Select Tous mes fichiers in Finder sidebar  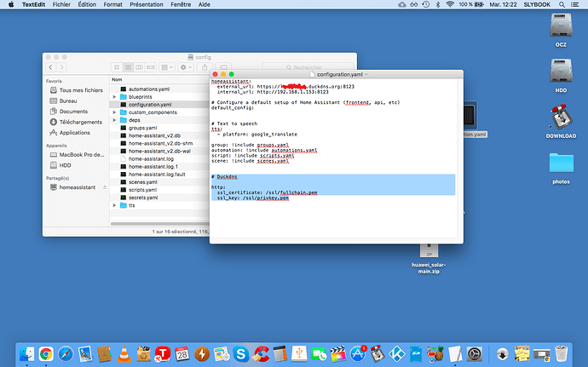[x=76, y=90]
